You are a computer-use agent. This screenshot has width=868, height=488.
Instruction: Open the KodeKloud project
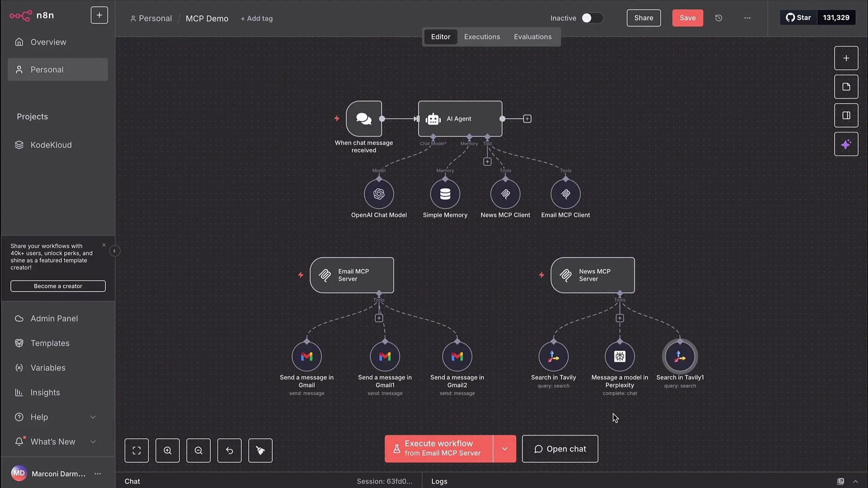click(x=58, y=145)
